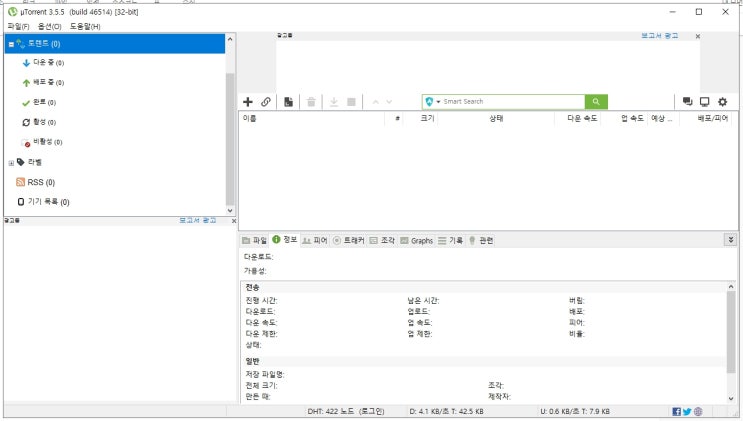Click the Twitter icon in status bar

pyautogui.click(x=687, y=412)
